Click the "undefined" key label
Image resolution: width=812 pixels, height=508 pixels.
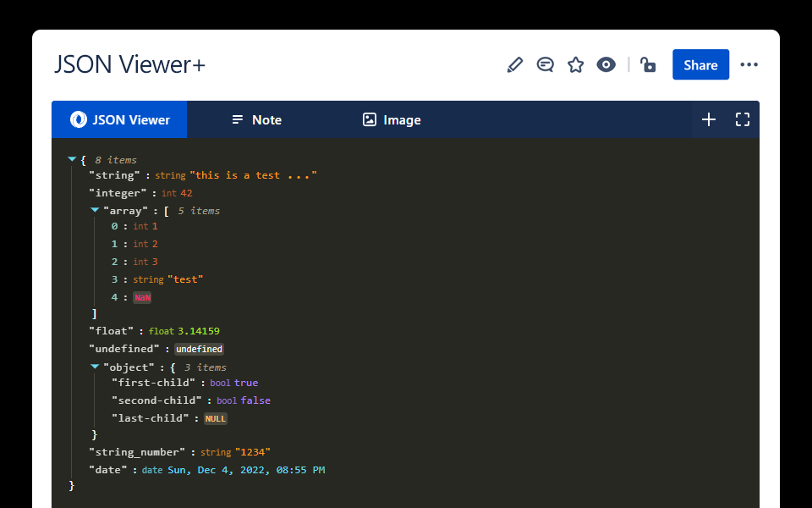pyautogui.click(x=124, y=348)
